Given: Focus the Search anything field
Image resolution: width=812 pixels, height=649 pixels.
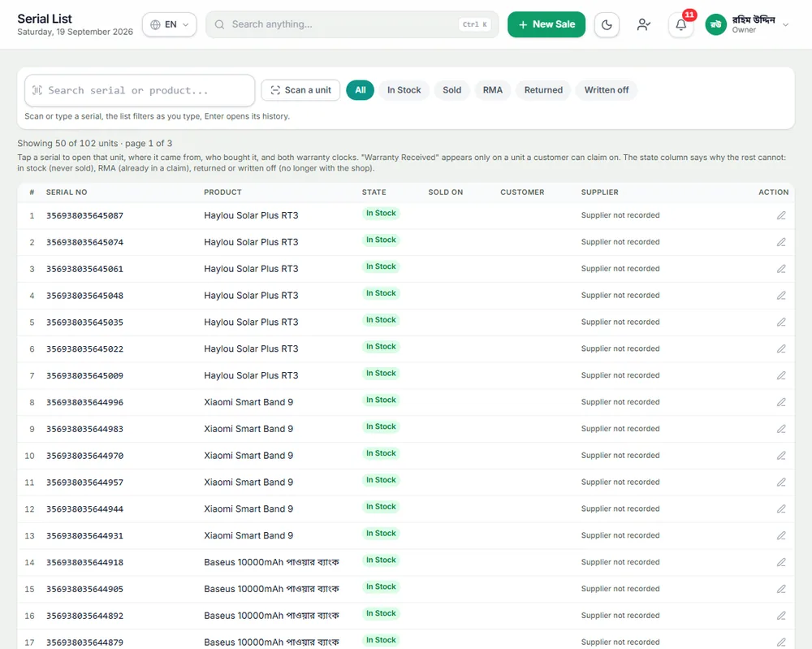Looking at the screenshot, I should [352, 24].
